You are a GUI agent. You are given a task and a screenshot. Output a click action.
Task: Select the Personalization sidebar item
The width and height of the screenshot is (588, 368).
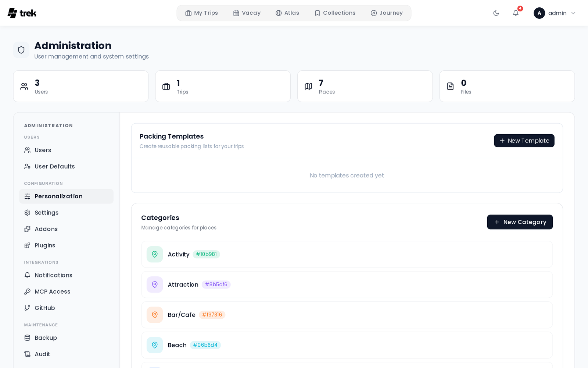[66, 197]
